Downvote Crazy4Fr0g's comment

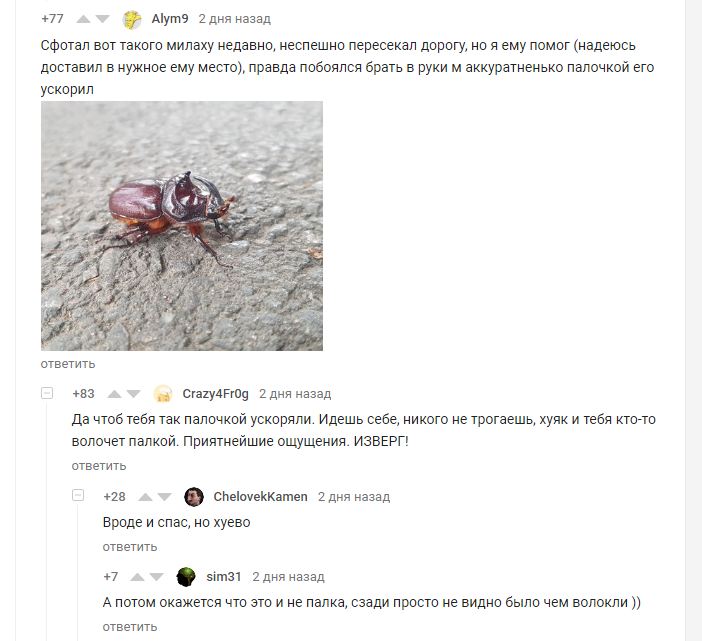click(133, 394)
